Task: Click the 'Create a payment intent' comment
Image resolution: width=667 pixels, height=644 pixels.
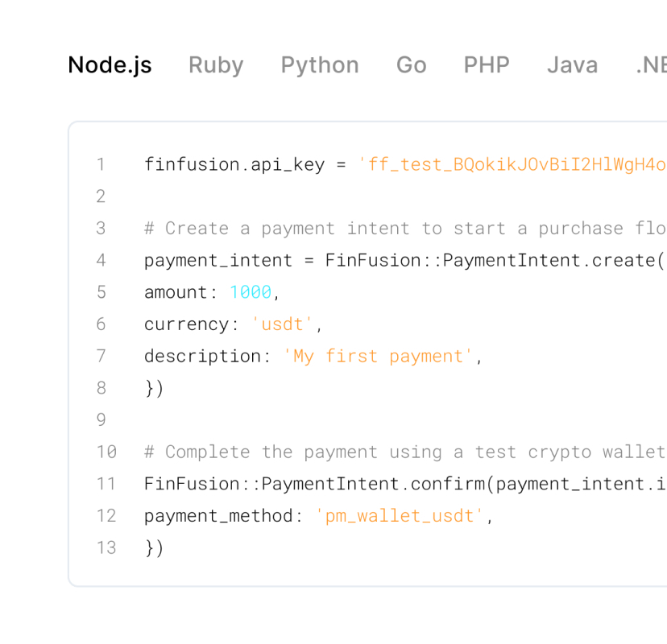Action: point(403,229)
